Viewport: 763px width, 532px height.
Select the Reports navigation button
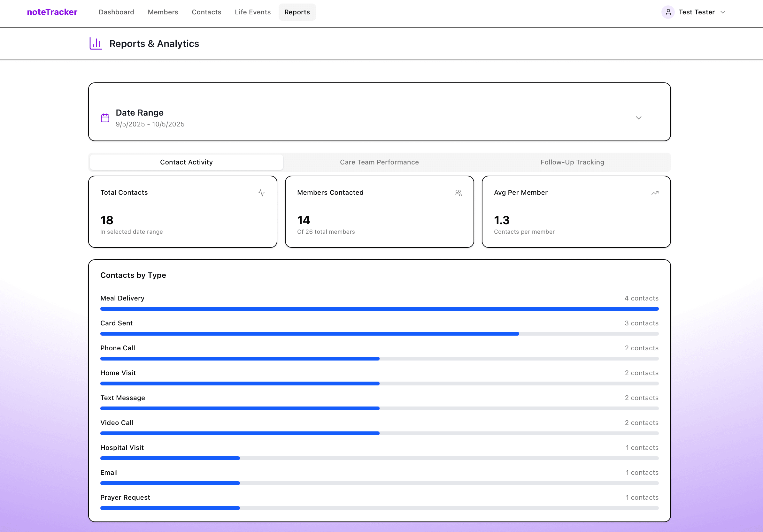[x=297, y=12]
